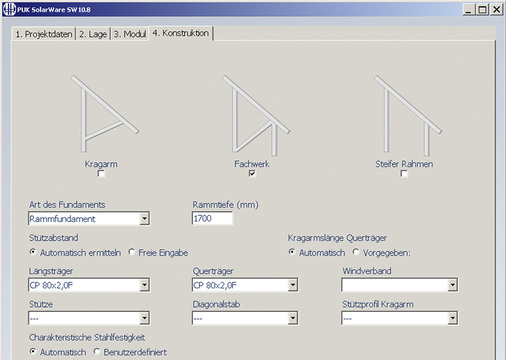Click the Längsträger label
This screenshot has width=506, height=360.
point(51,271)
